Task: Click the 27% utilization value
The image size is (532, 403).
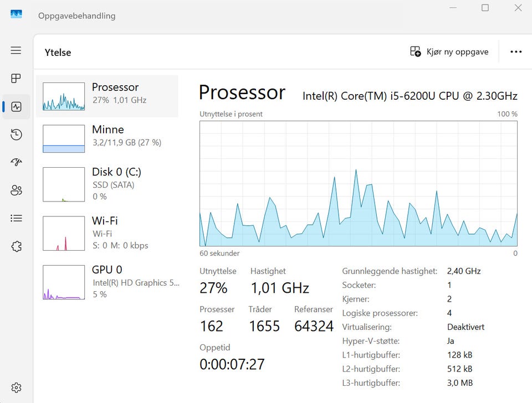Action: [x=213, y=288]
